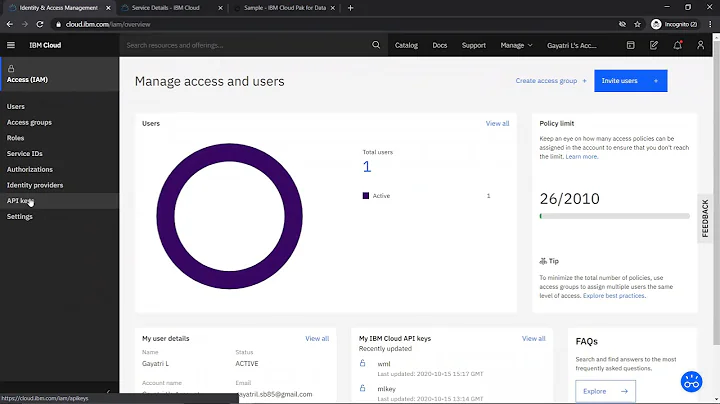Click the browser address bar URL
This screenshot has height=404, width=720.
(x=108, y=24)
